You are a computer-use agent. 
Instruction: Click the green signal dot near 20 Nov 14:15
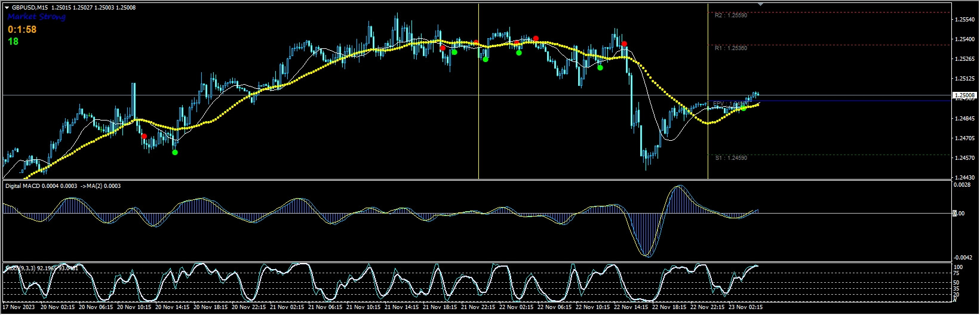[174, 153]
